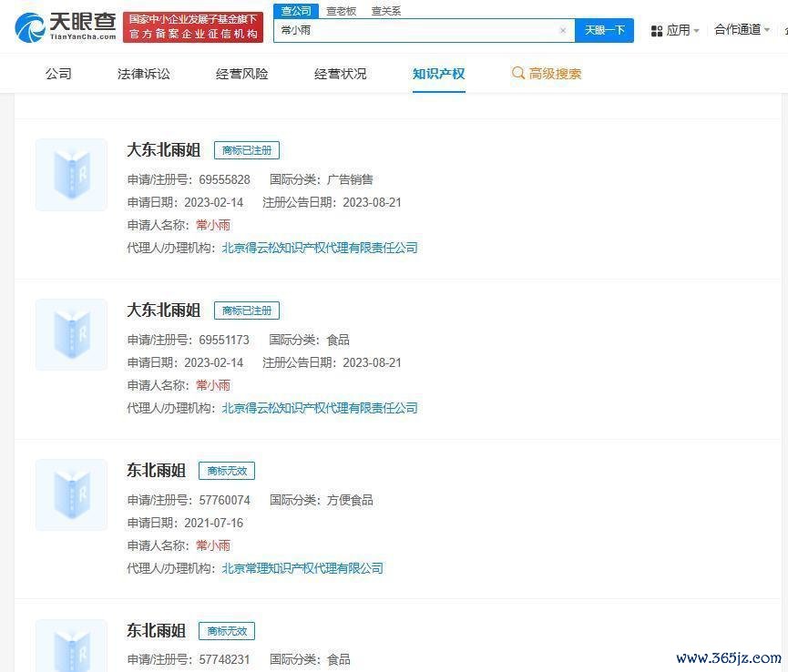Select the 法律诉讼 tab
This screenshot has height=672, width=788.
[x=143, y=74]
